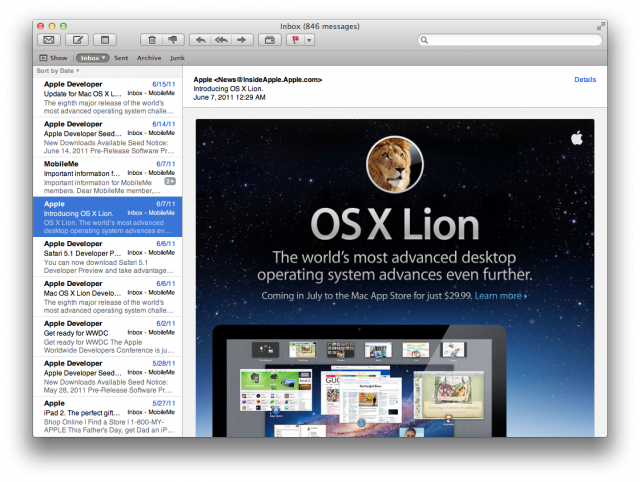Select the Mac OS X Lion Developer message
This screenshot has width=640, height=482.
(108, 297)
